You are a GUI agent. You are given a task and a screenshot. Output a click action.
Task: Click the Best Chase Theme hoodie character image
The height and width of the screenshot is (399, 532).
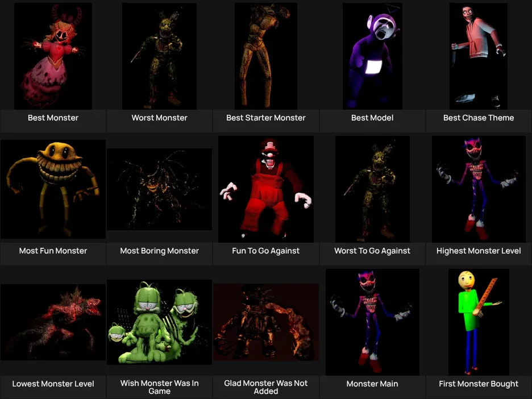point(479,56)
